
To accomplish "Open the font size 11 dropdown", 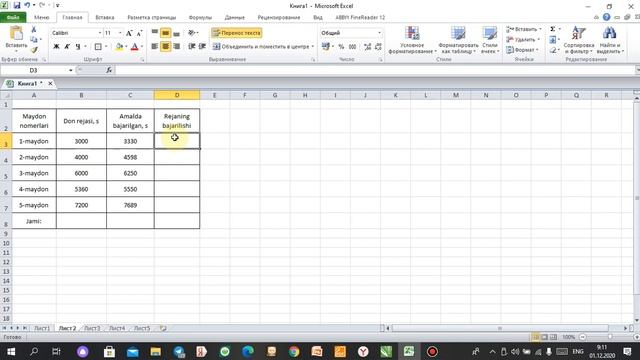I will click(x=120, y=33).
